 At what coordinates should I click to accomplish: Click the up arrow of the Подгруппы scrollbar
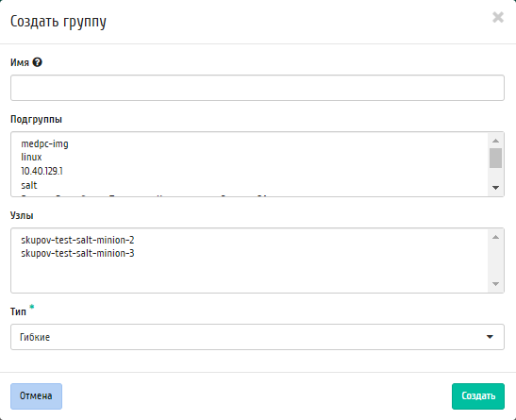click(495, 141)
